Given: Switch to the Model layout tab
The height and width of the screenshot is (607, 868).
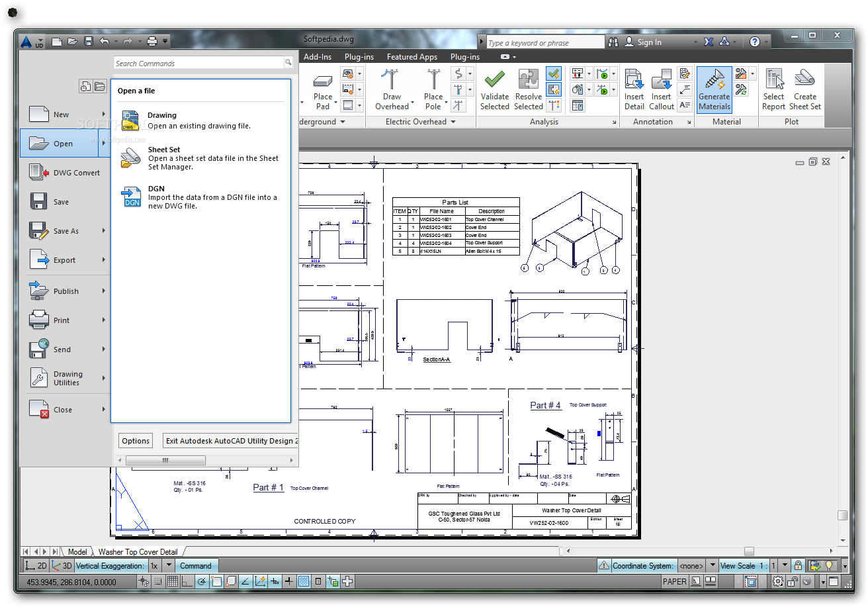Looking at the screenshot, I should (x=77, y=551).
